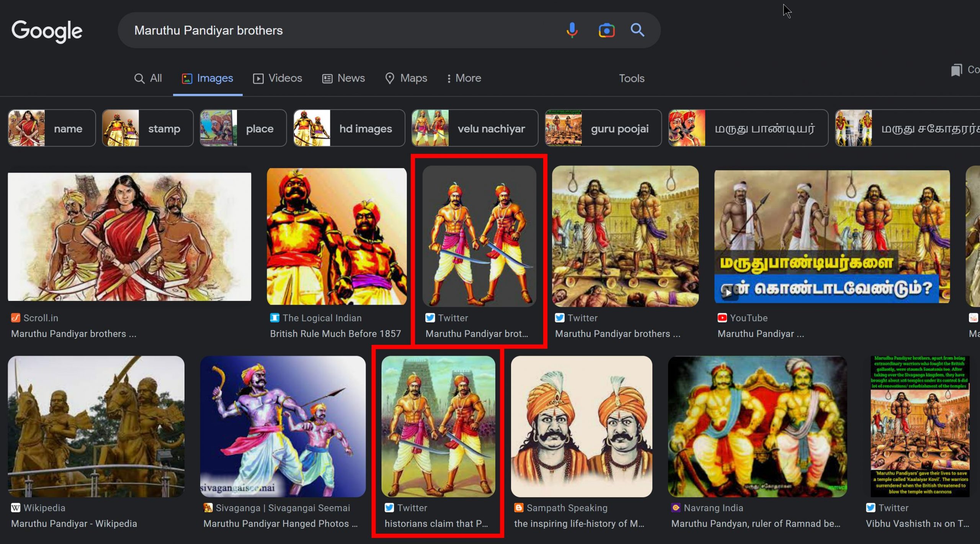Click the Scroll.in favicon
Viewport: 980px width, 544px height.
(15, 318)
